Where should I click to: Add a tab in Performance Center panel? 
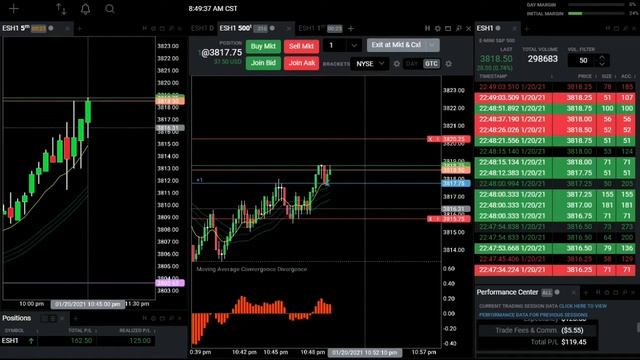point(586,293)
